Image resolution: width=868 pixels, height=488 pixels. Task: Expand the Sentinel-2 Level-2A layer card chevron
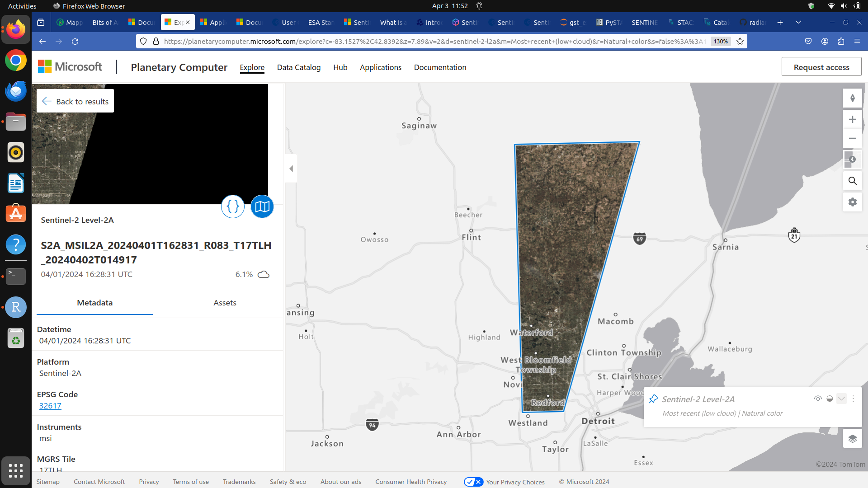click(841, 399)
